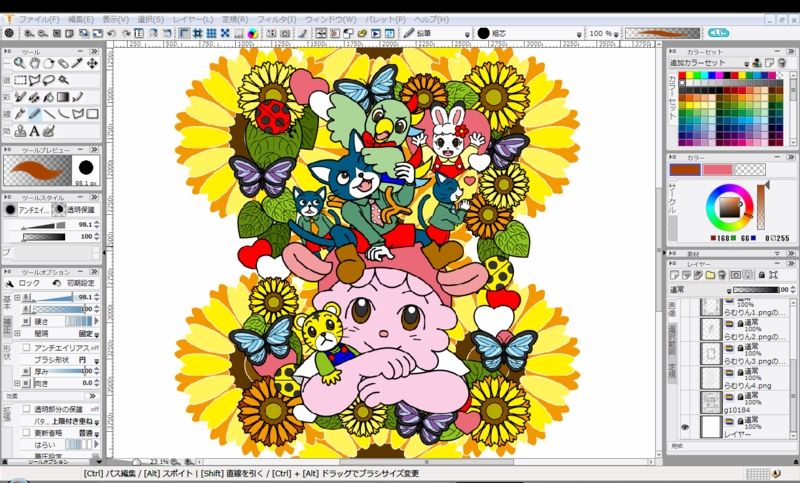Enable the 透明部分の保護 checkbox
Image resolution: width=800 pixels, height=483 pixels.
(x=26, y=409)
